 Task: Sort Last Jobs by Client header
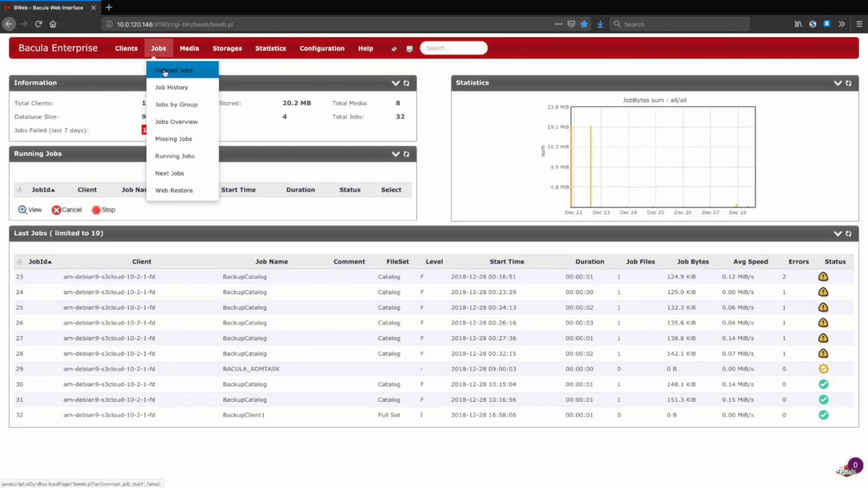click(142, 262)
